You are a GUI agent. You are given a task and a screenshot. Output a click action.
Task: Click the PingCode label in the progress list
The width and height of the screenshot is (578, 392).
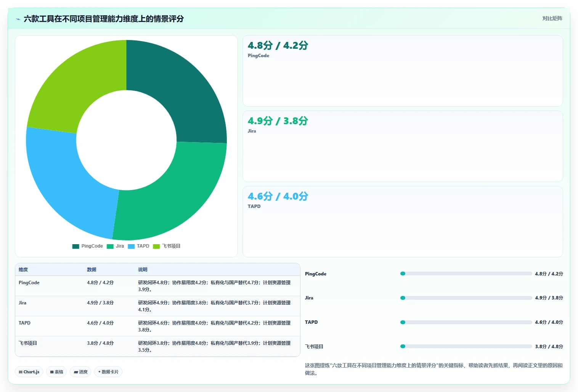pyautogui.click(x=316, y=274)
